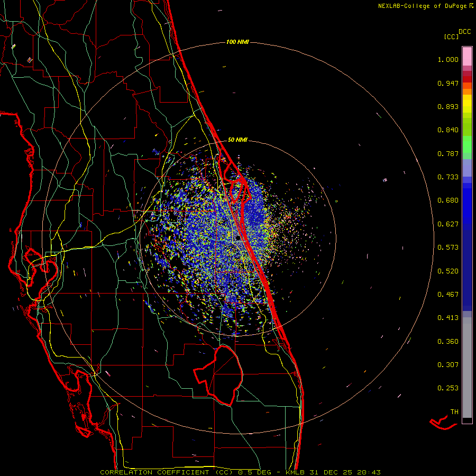
Task: Click the Correlation Coefficient KMLB caption text
Action: pos(240,472)
